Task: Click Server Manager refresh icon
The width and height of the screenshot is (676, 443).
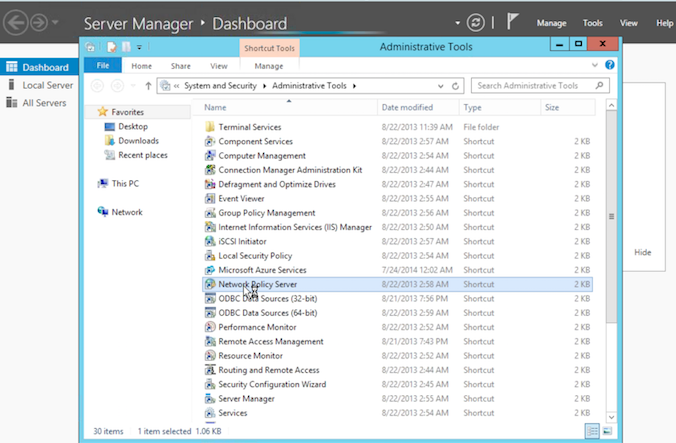Action: pyautogui.click(x=476, y=22)
